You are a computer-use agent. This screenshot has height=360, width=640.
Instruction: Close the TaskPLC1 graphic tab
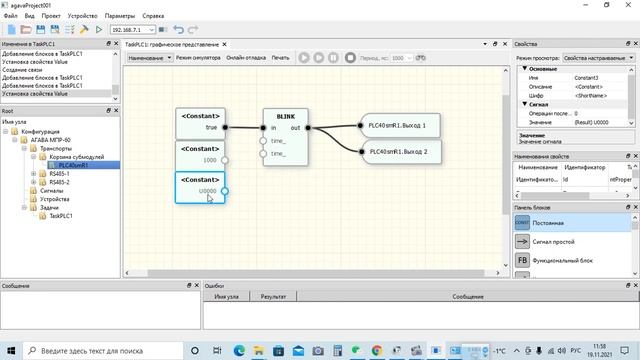pyautogui.click(x=224, y=44)
